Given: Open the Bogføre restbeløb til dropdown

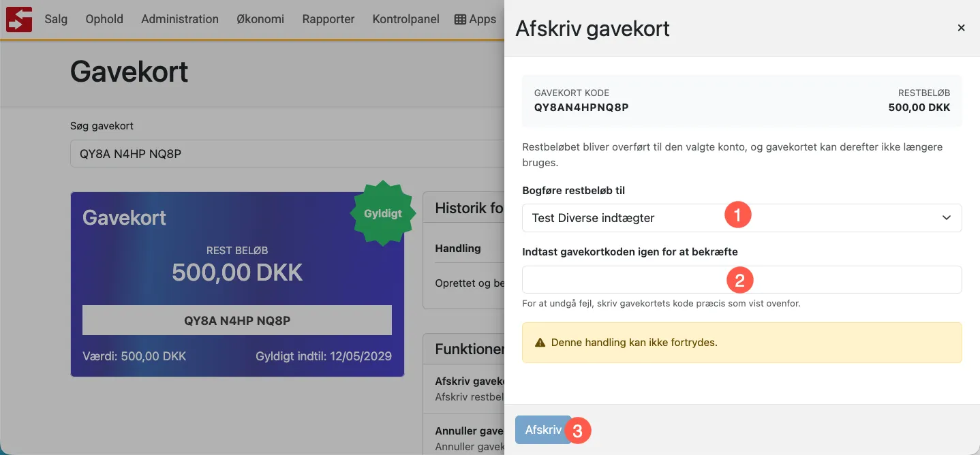Looking at the screenshot, I should (742, 218).
